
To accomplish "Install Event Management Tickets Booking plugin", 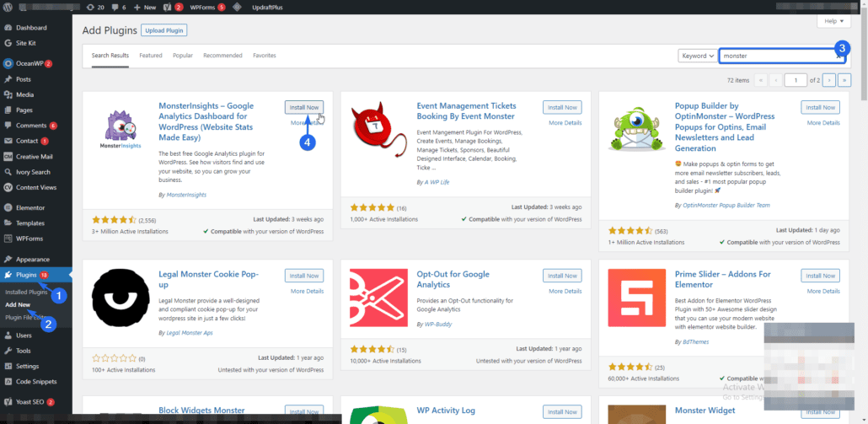I will (562, 107).
